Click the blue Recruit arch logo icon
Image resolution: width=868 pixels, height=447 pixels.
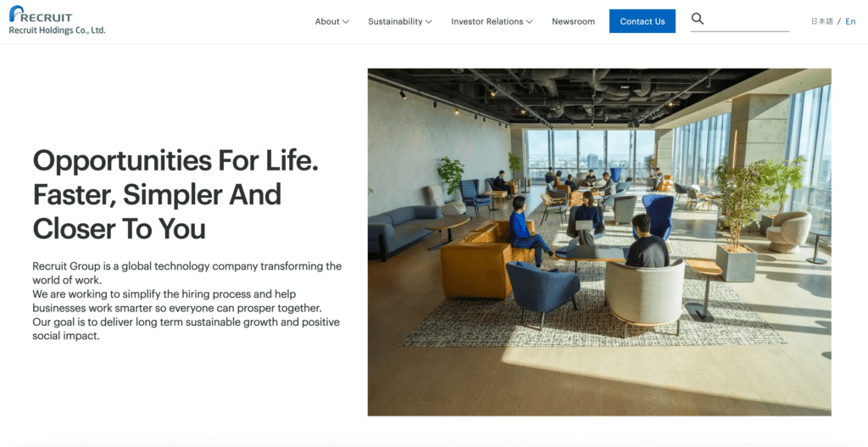[x=16, y=14]
